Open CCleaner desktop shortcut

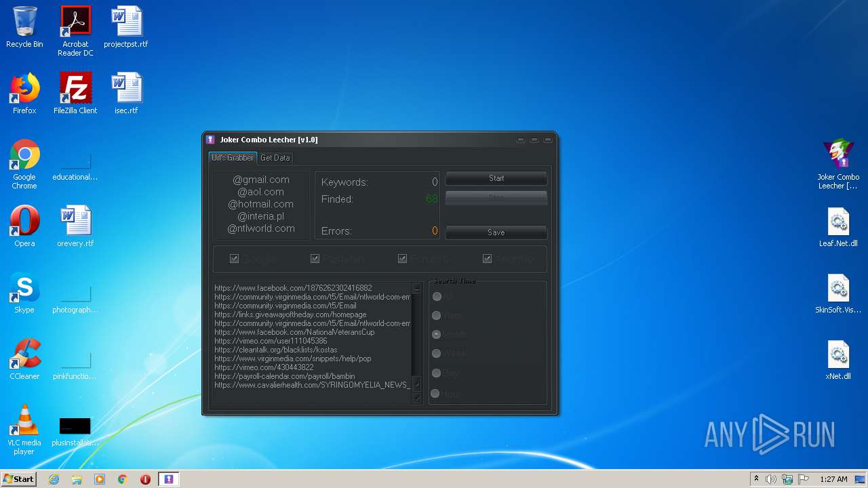(24, 359)
